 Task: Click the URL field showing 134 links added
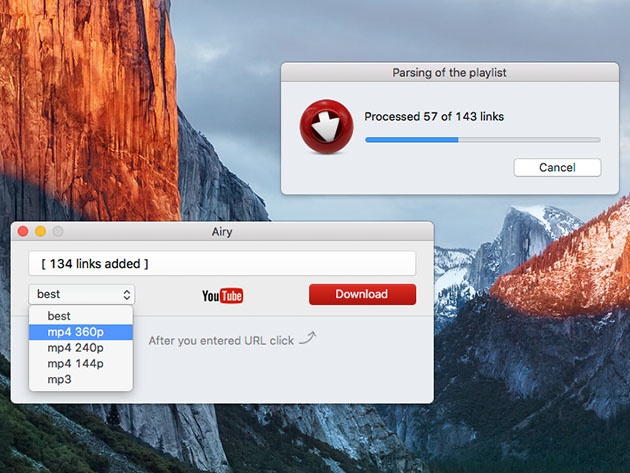click(222, 264)
